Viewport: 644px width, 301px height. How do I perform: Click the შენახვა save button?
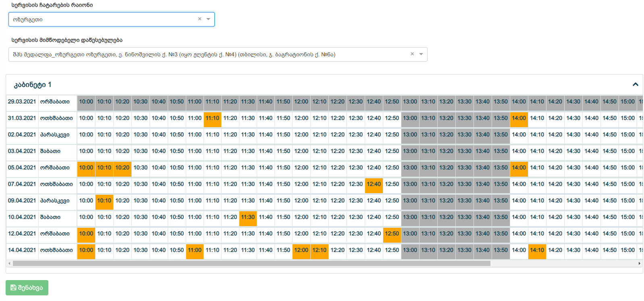pos(27,288)
